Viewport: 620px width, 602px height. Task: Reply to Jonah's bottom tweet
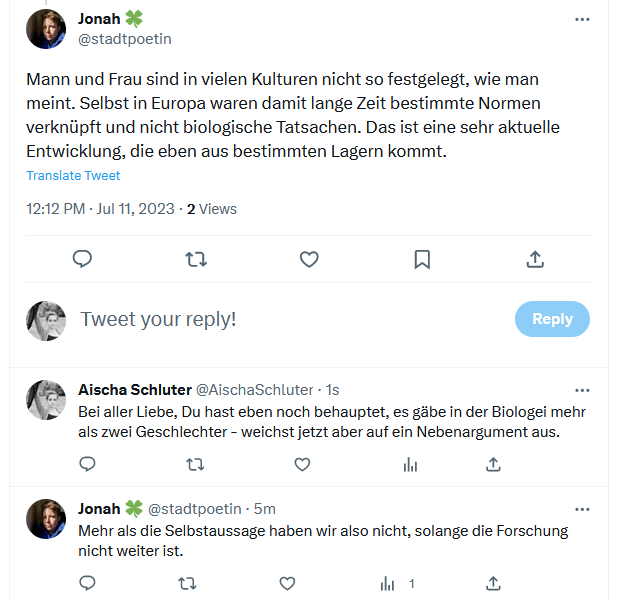pos(87,583)
